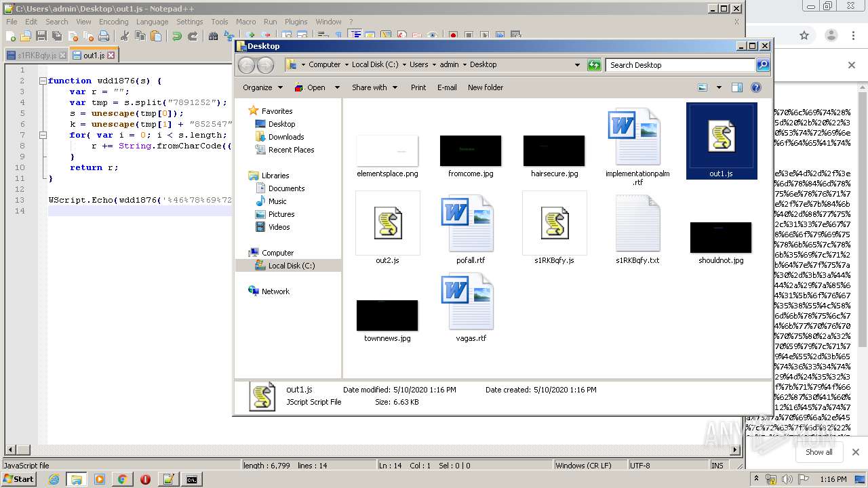Screen dimensions: 868x488
Task: Click the Save icon in Notepad++ toolbar
Action: click(x=41, y=36)
